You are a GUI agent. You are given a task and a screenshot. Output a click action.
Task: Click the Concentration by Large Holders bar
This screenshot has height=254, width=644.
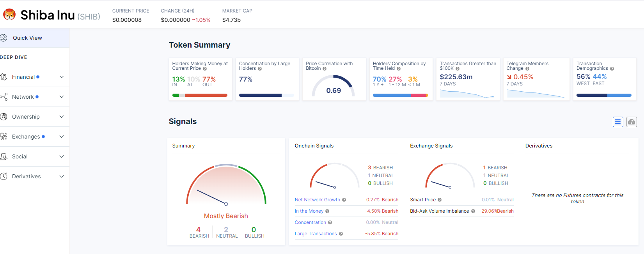click(266, 95)
